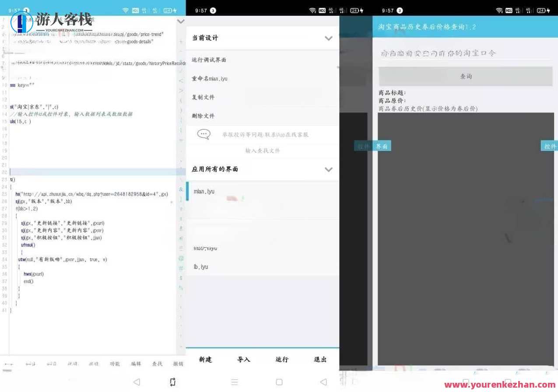
Task: Collapse the symbol bar with its top chevron
Action: click(181, 21)
